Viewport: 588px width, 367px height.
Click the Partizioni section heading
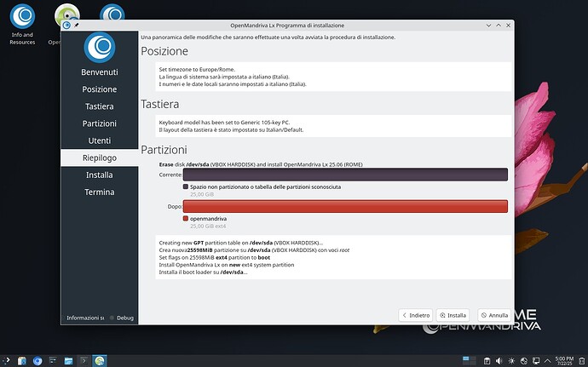click(x=164, y=150)
